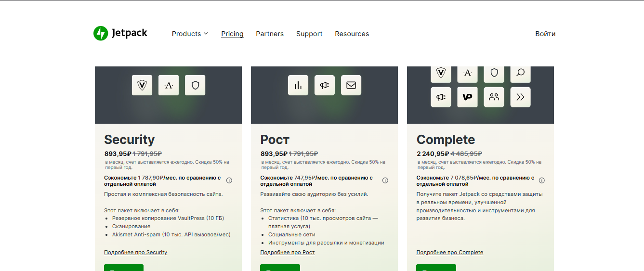This screenshot has width=644, height=271.
Task: Click the VideoPress icon in Complete card
Action: (x=467, y=97)
